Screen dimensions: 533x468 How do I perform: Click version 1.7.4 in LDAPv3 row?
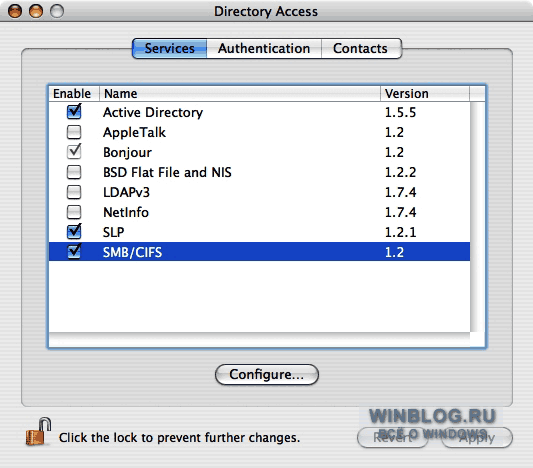point(400,192)
